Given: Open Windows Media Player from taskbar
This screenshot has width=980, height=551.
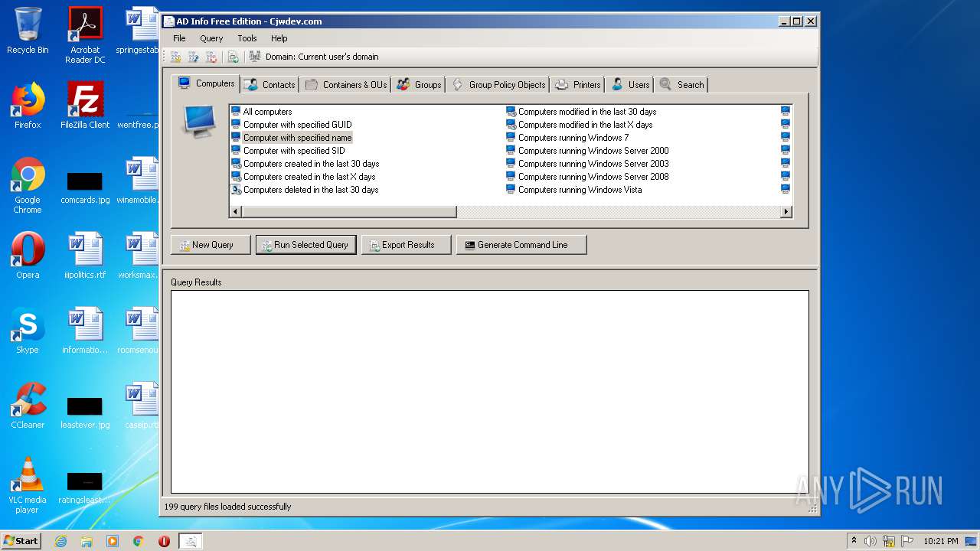Looking at the screenshot, I should click(x=113, y=541).
